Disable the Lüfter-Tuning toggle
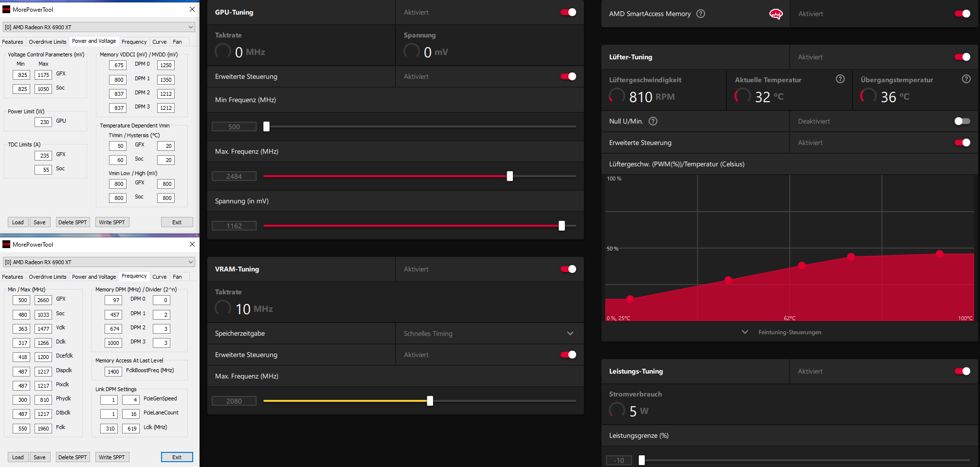 pos(962,57)
